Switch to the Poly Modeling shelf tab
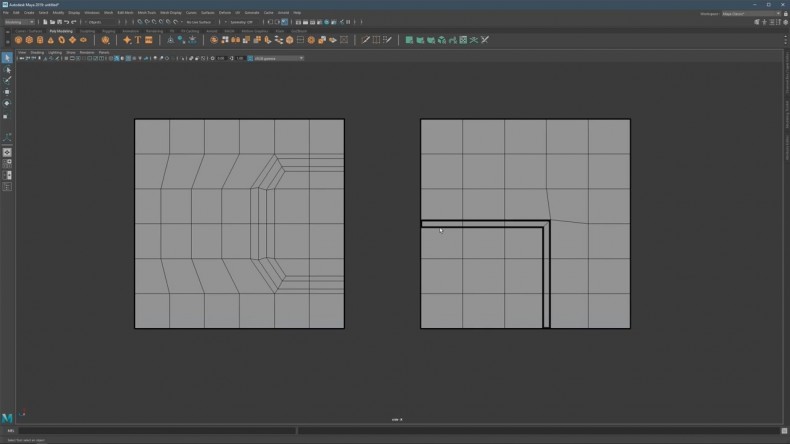The width and height of the screenshot is (790, 444). [x=61, y=31]
